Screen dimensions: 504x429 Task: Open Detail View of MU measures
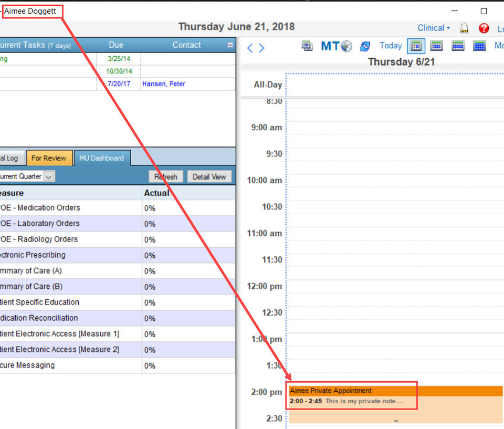point(209,176)
